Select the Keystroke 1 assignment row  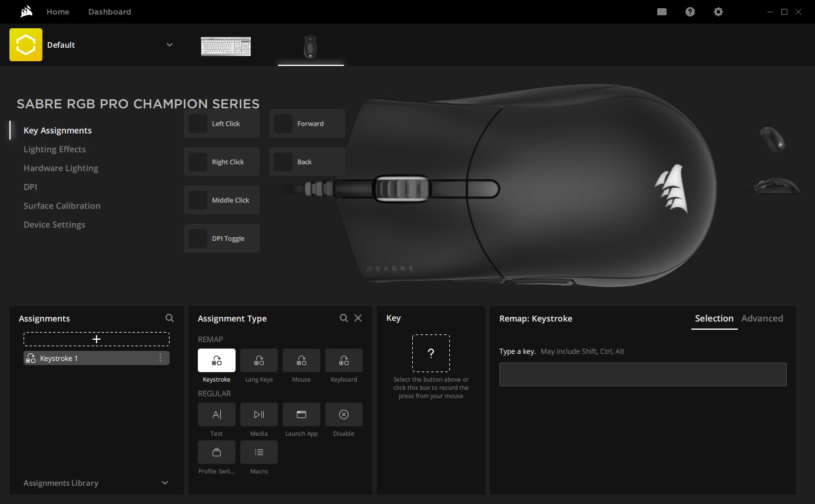tap(97, 358)
